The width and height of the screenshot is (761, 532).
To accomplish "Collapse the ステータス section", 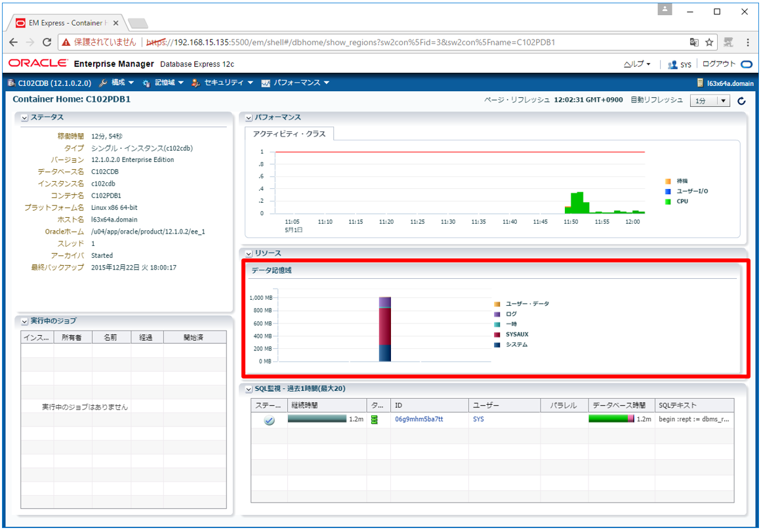I will coord(24,118).
